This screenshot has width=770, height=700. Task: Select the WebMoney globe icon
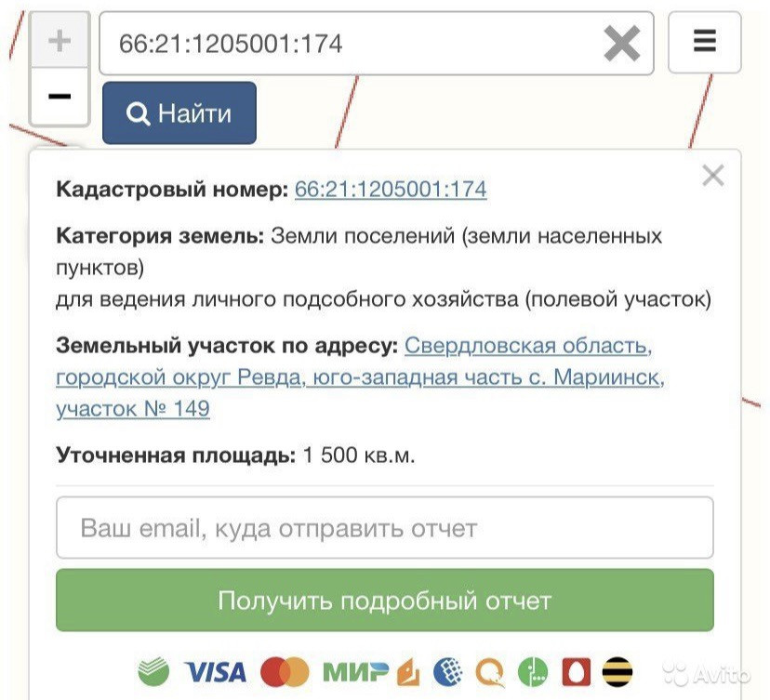pyautogui.click(x=448, y=671)
